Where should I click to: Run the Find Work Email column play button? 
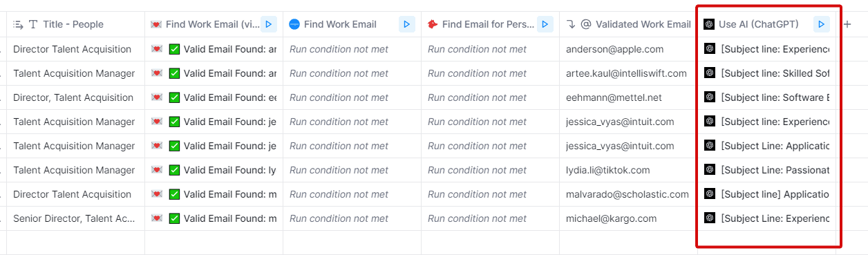tap(406, 24)
